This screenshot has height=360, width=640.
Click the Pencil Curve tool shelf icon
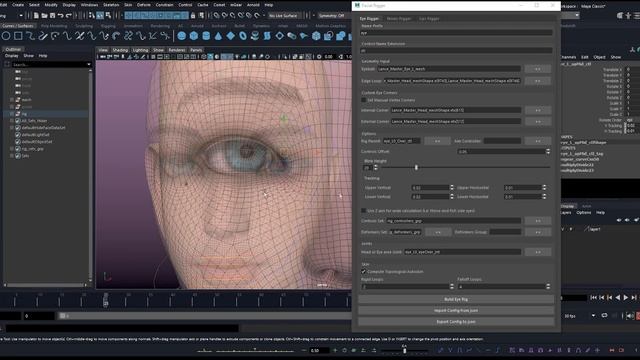[43, 36]
